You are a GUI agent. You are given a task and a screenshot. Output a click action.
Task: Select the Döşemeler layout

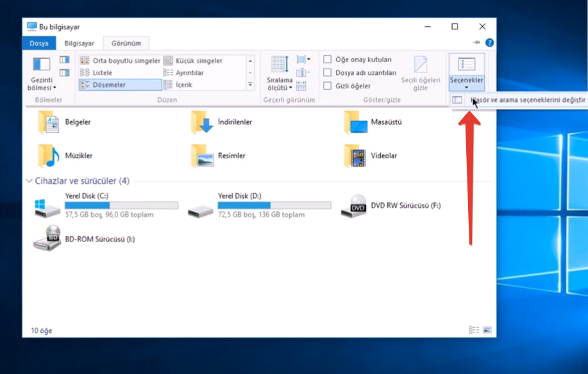(121, 85)
